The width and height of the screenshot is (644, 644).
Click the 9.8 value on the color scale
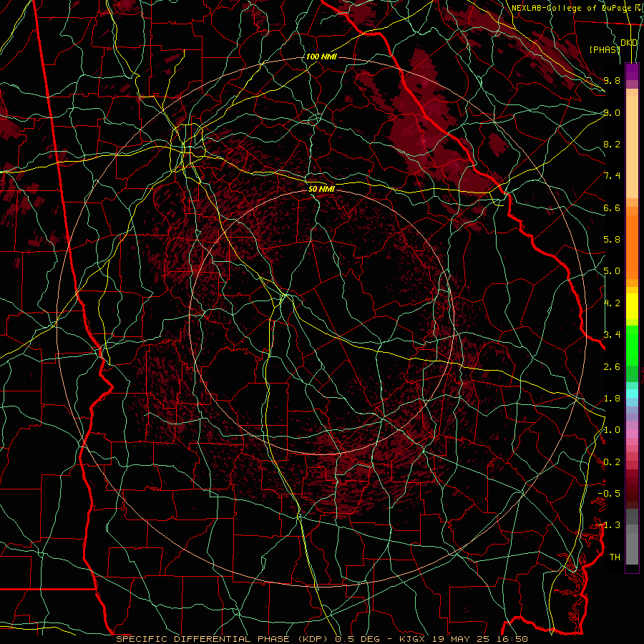[612, 80]
